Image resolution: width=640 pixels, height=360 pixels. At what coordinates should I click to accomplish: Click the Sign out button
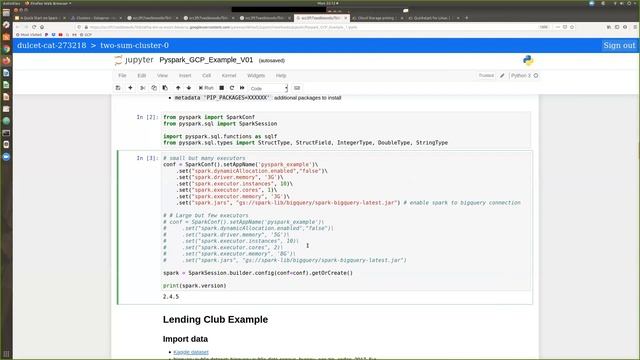(x=619, y=45)
